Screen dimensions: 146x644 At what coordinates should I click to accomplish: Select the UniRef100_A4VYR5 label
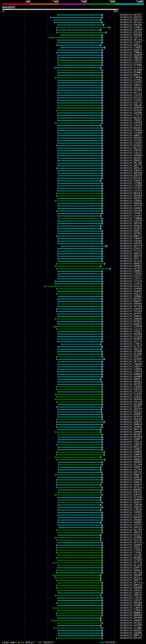click(x=131, y=306)
